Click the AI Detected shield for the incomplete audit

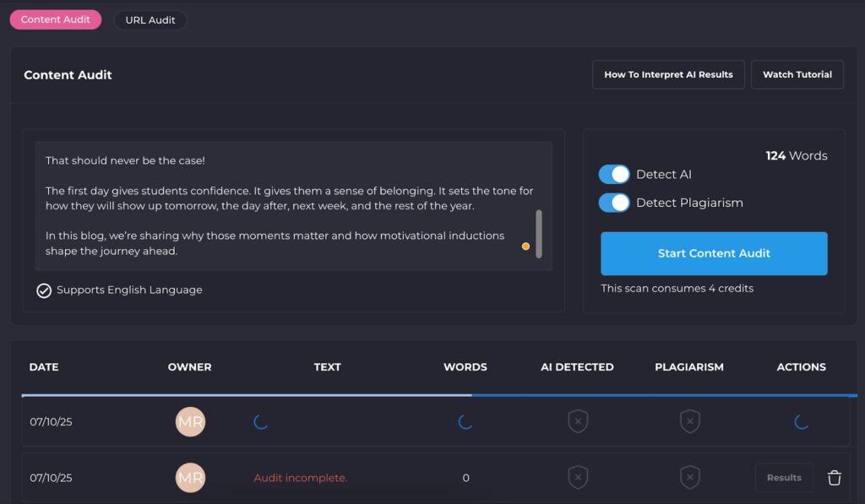pos(578,477)
